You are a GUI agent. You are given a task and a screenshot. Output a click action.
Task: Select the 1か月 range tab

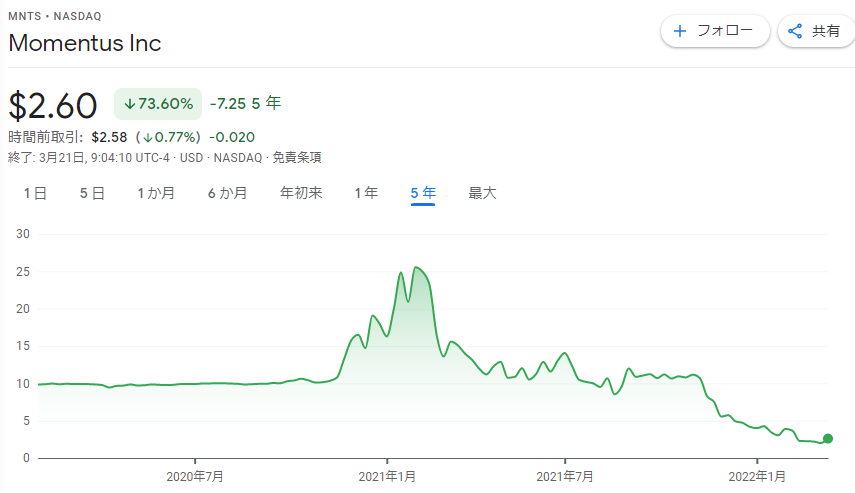click(156, 193)
